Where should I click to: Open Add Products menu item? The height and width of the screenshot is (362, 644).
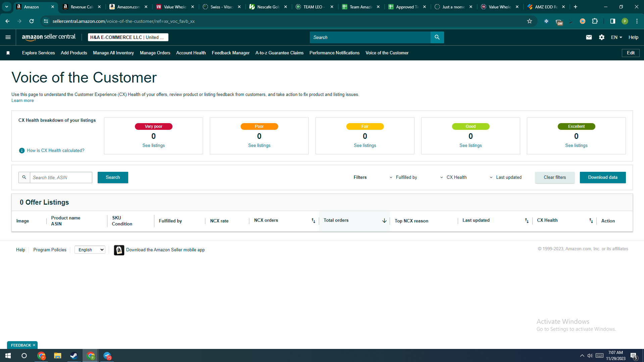pyautogui.click(x=74, y=53)
